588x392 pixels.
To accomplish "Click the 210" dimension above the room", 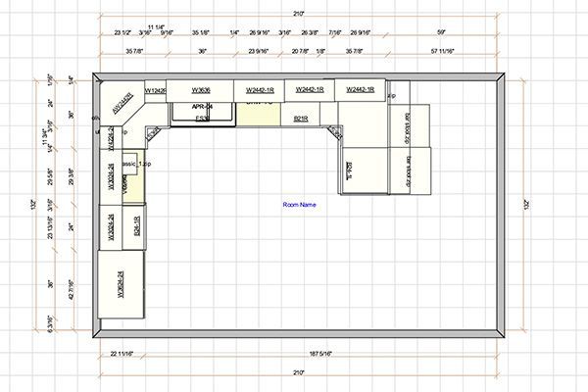I will [x=299, y=14].
